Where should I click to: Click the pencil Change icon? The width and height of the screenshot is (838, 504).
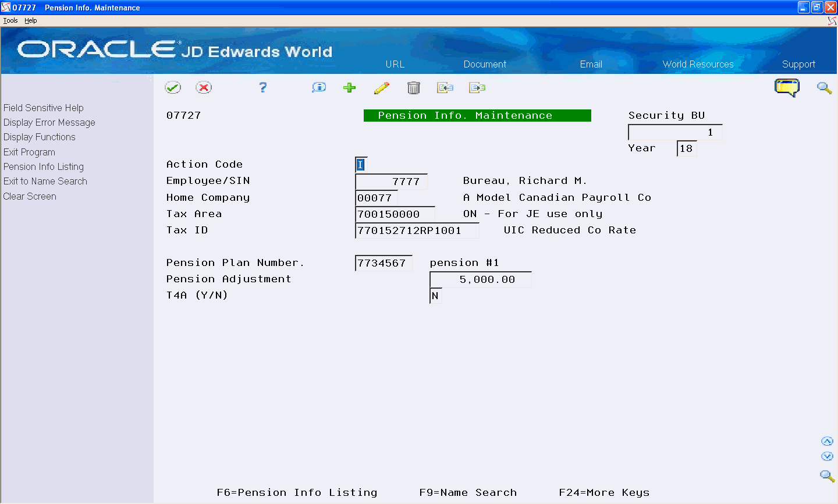(382, 88)
